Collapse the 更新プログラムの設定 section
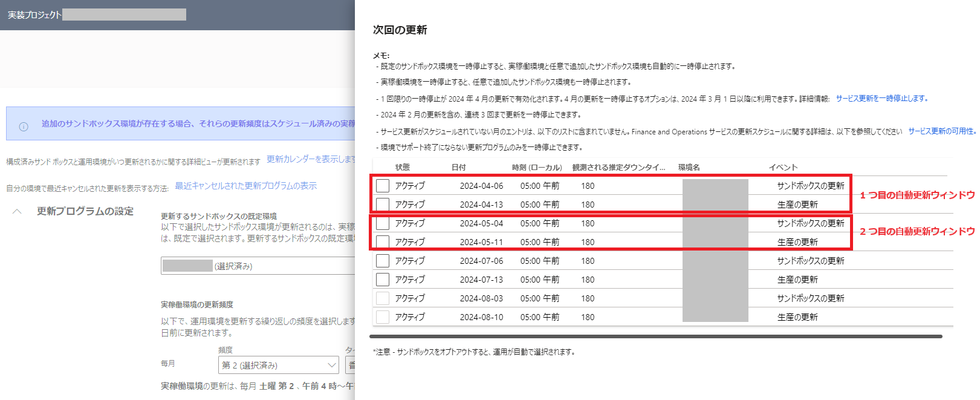980x400 pixels. [18, 211]
